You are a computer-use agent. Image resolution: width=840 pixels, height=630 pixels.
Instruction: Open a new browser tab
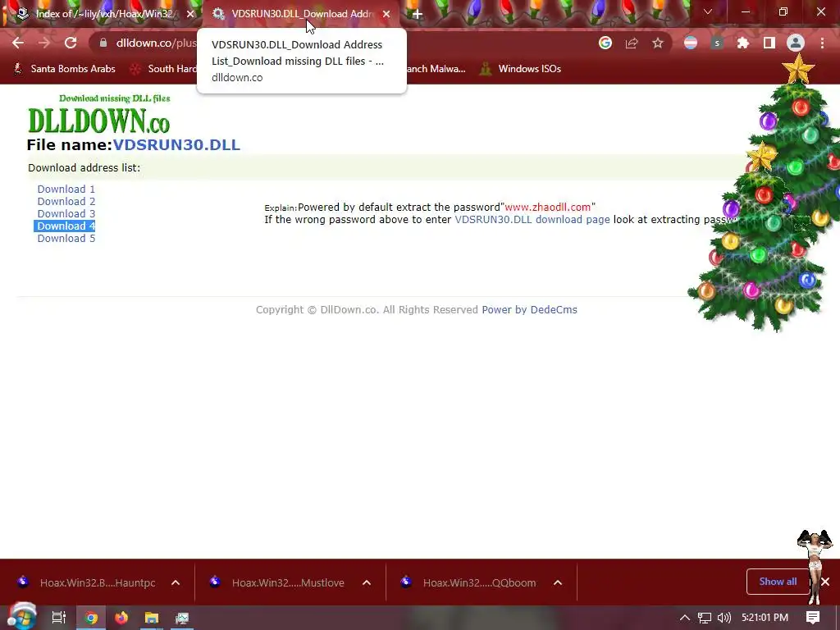coord(418,14)
